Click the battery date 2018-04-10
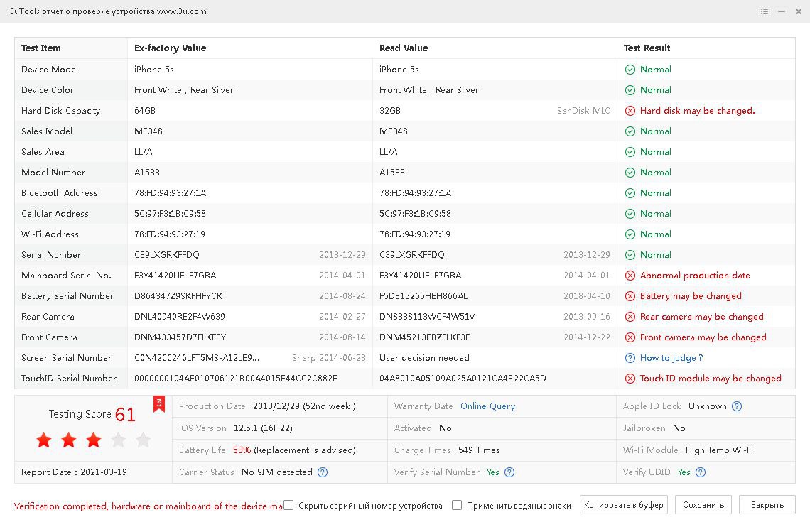The image size is (810, 532). (x=587, y=296)
